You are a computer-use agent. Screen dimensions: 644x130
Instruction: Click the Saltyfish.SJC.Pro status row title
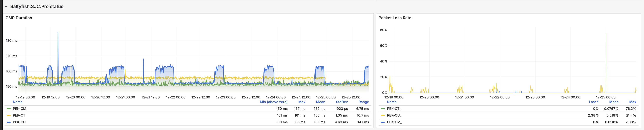37,7
